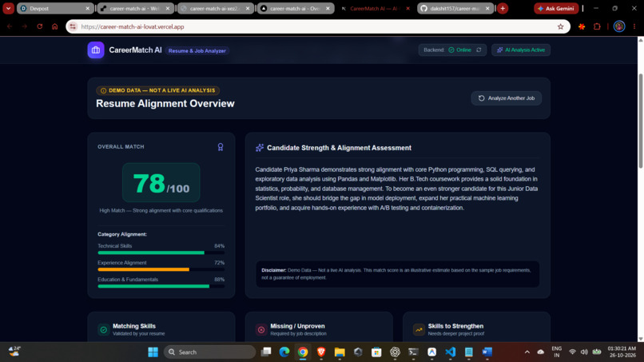Click the page vertical scrollbar thumb

click(640, 121)
